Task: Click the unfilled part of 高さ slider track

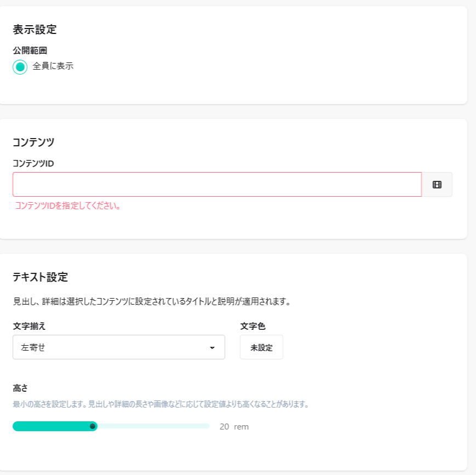Action: (x=153, y=426)
